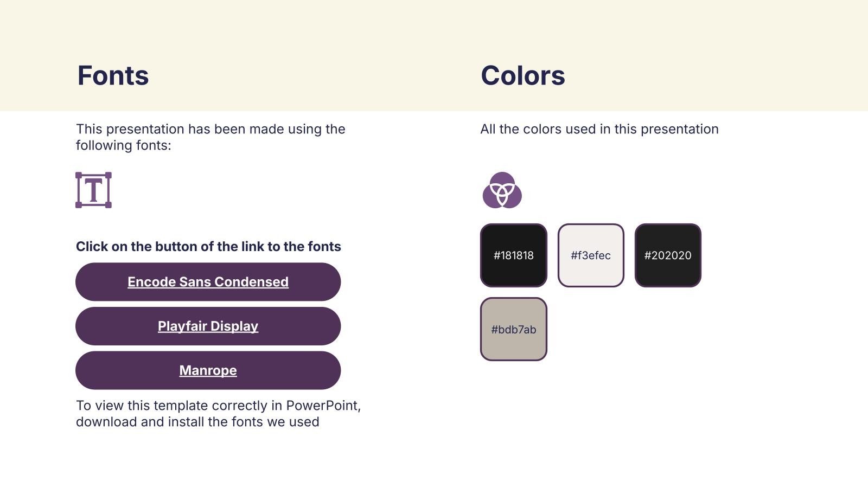Click the 'following fonts:' text line
Viewport: 868px width, 488px height.
tap(123, 145)
